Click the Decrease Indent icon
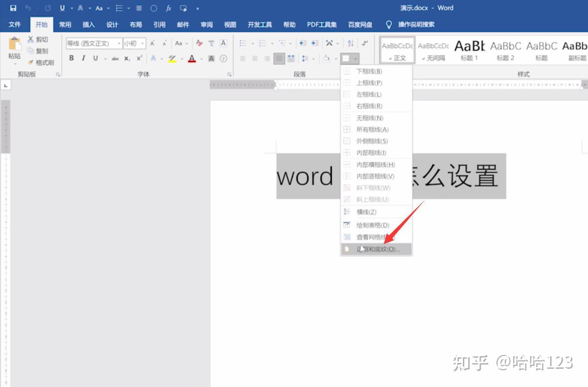The image size is (588, 387). pyautogui.click(x=303, y=43)
